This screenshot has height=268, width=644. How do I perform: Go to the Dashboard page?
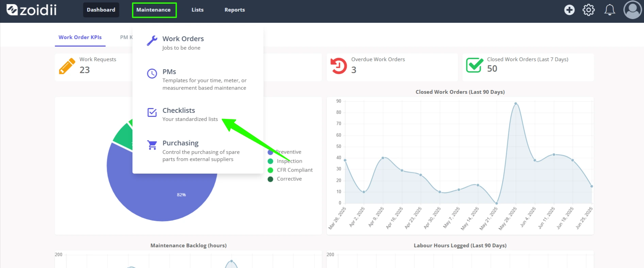pos(101,10)
